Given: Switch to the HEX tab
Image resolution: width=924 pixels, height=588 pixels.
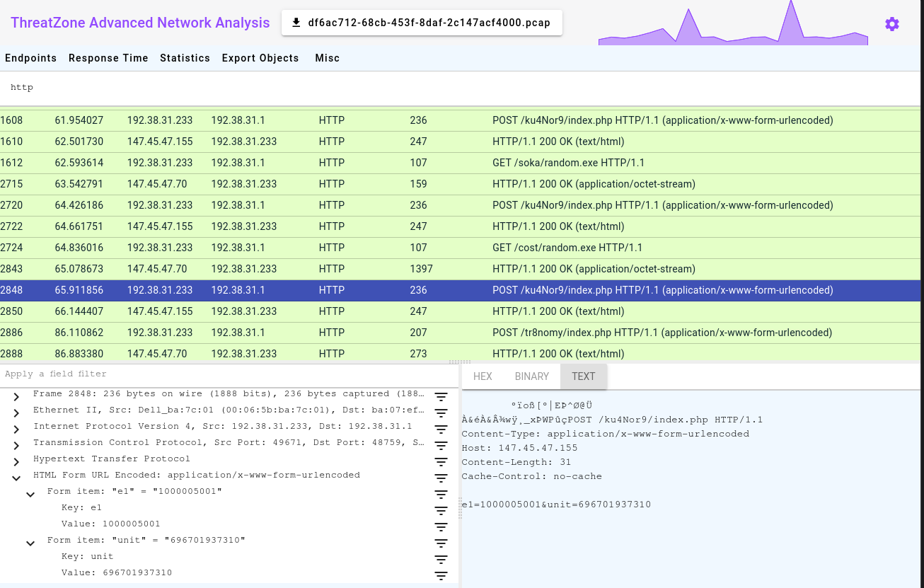Looking at the screenshot, I should click(x=483, y=376).
